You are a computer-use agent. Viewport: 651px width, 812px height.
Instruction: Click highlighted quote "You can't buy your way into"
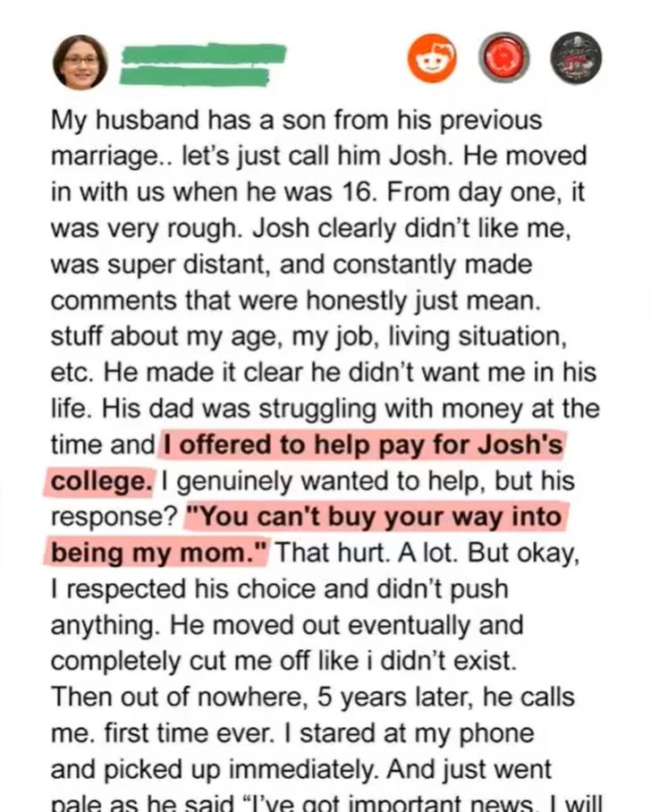pos(373,517)
